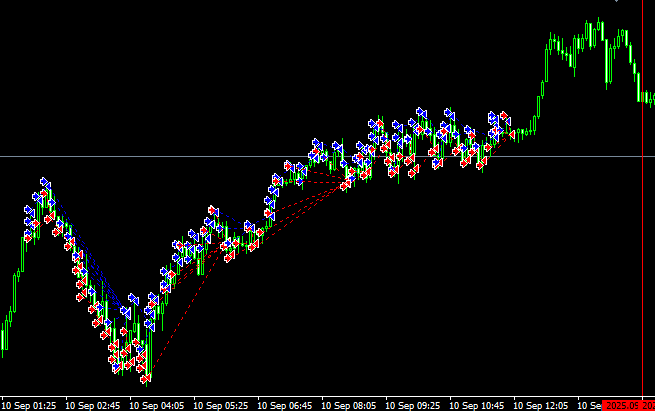The height and width of the screenshot is (411, 655).
Task: Click the 10 Sep 02:45 time label
Action: pos(93,405)
